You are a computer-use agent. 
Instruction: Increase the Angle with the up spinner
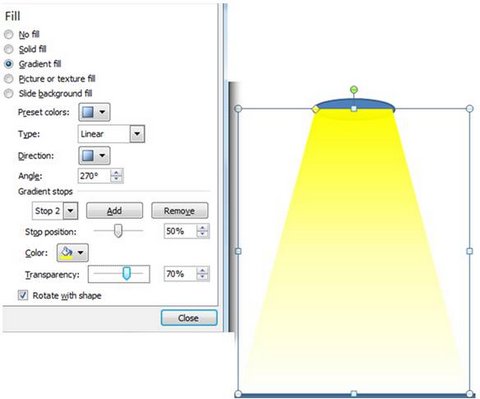tap(116, 172)
